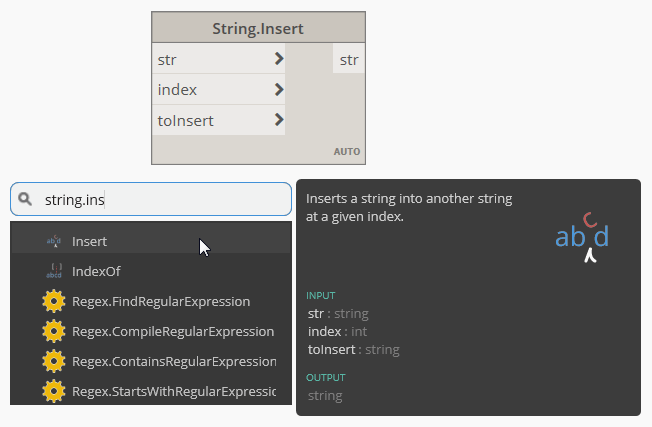The width and height of the screenshot is (652, 427).
Task: Expand the toInsert input port chevron
Action: [x=278, y=120]
